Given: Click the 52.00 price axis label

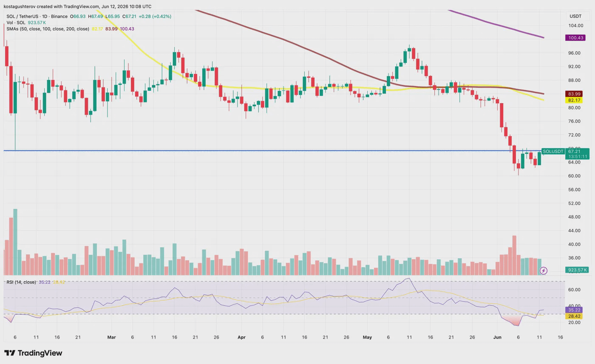Looking at the screenshot, I should (574, 203).
